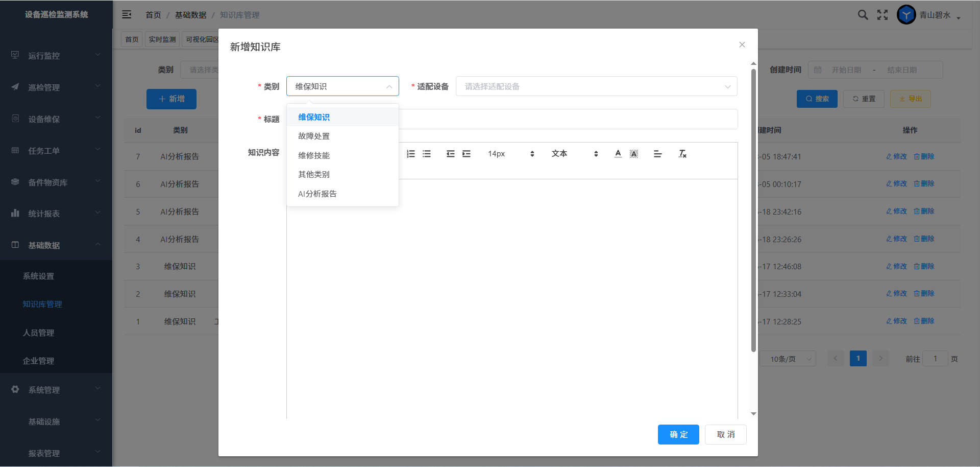Select 故障处置 from the category list
Image resolution: width=980 pixels, height=467 pixels.
pyautogui.click(x=314, y=136)
